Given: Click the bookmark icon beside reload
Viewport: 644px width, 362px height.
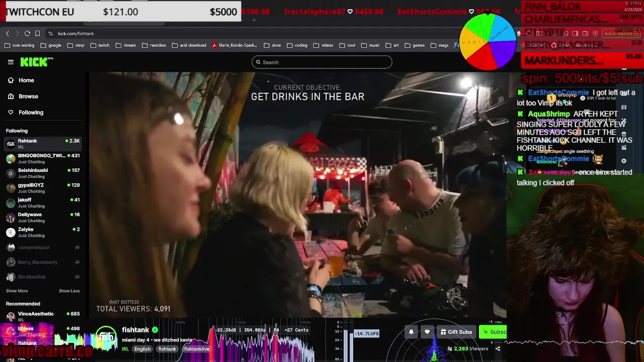Looking at the screenshot, I should (x=37, y=33).
